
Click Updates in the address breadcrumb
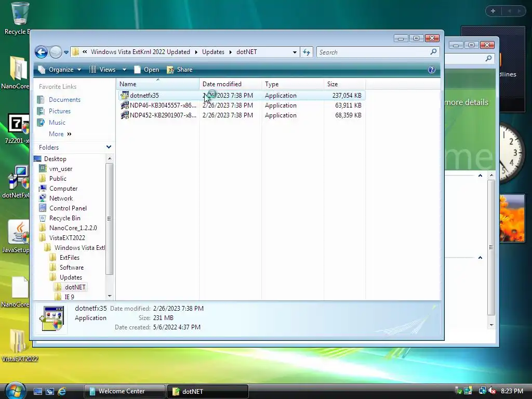[x=213, y=52]
